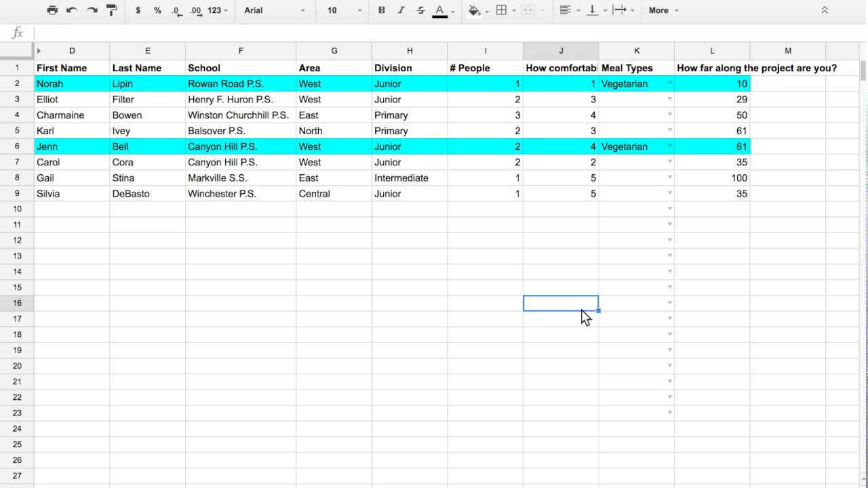This screenshot has height=488, width=868.
Task: Click the 'First Name' header cell
Action: click(x=72, y=68)
